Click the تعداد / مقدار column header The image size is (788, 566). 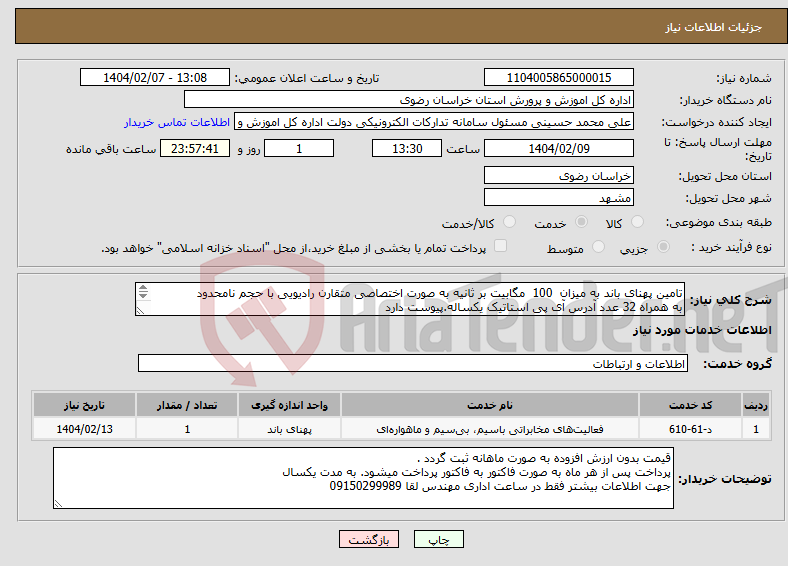coord(187,405)
